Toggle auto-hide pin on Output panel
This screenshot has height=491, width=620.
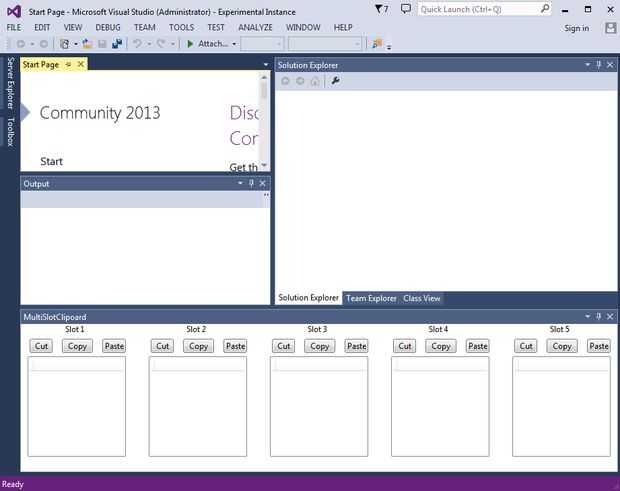coord(251,183)
